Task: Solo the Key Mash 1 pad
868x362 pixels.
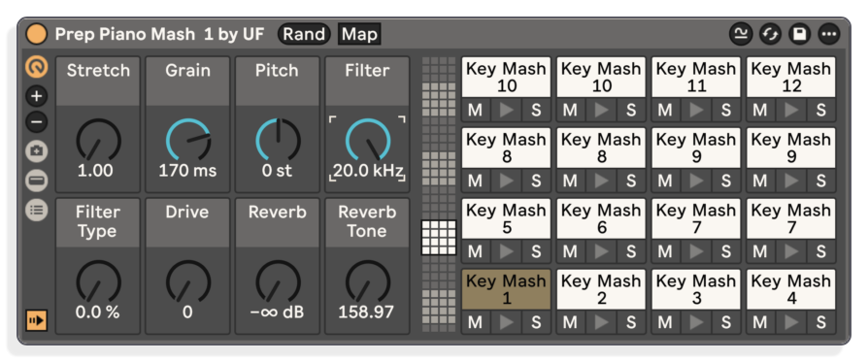Action: (x=536, y=322)
